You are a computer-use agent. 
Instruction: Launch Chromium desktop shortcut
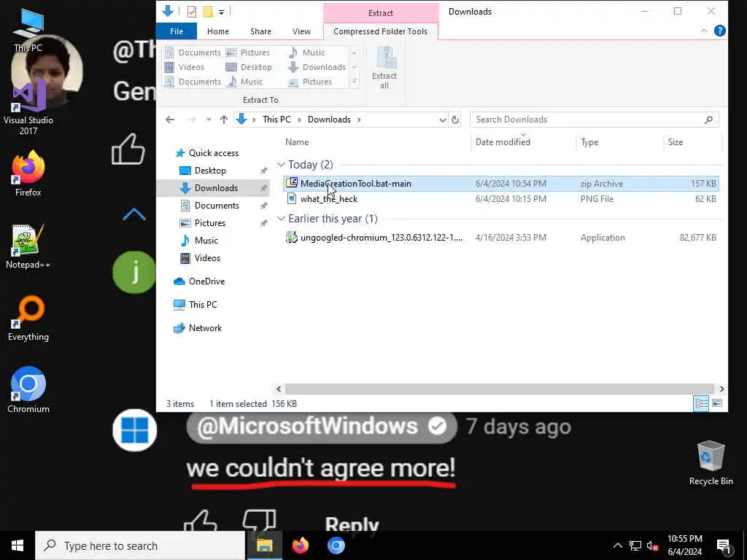(x=28, y=389)
